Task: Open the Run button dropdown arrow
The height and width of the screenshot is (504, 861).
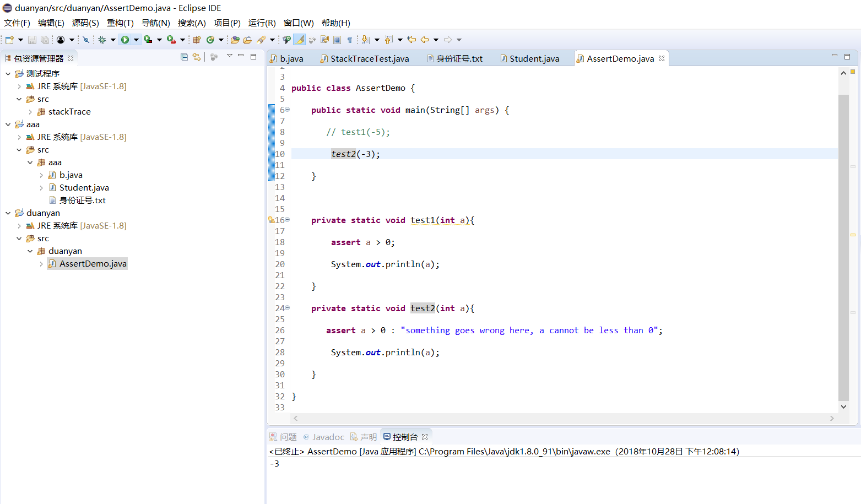Action: (x=136, y=40)
